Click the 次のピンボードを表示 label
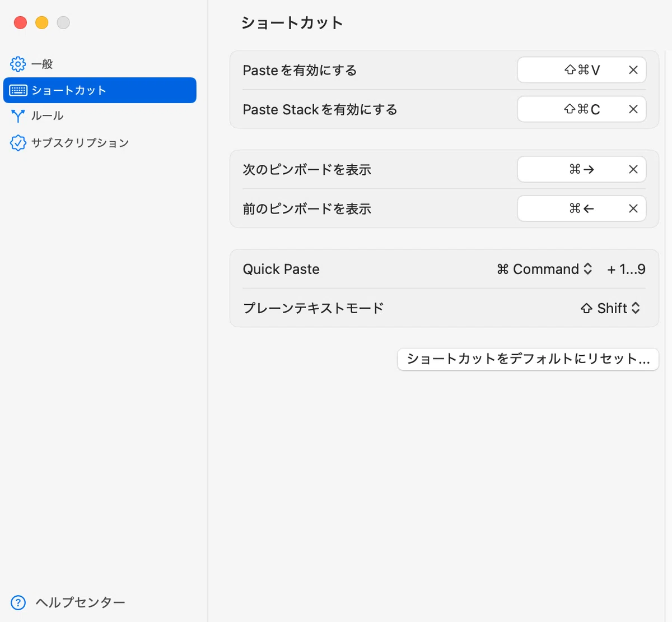 coord(307,169)
